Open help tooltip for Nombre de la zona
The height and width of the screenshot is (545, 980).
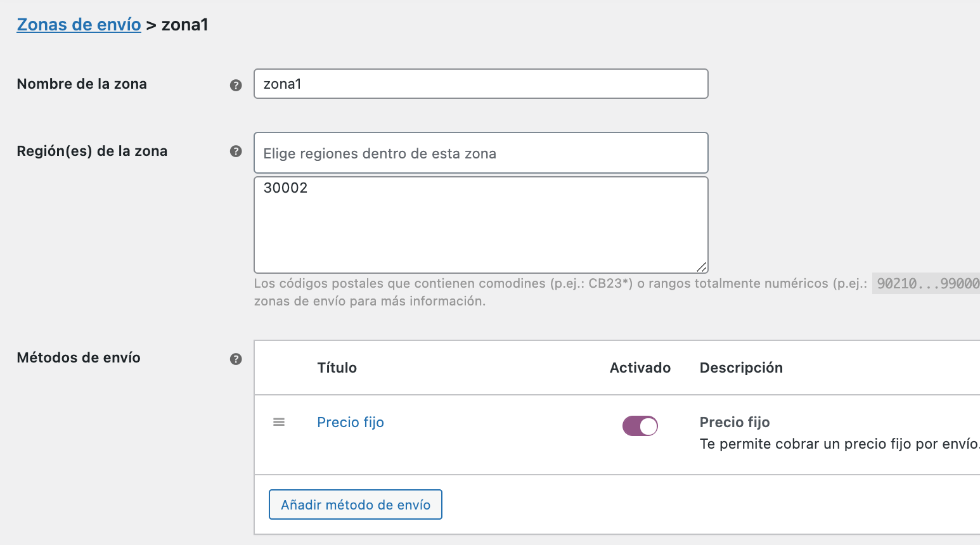tap(236, 85)
